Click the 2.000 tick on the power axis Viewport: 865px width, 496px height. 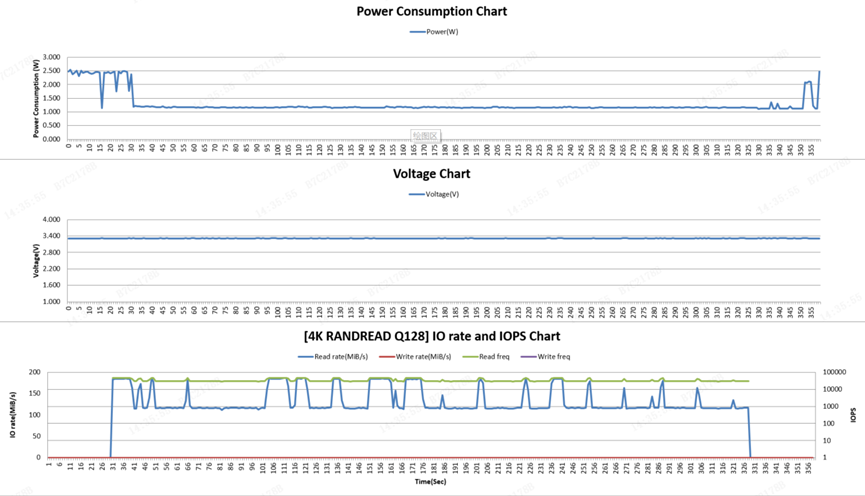[51, 85]
